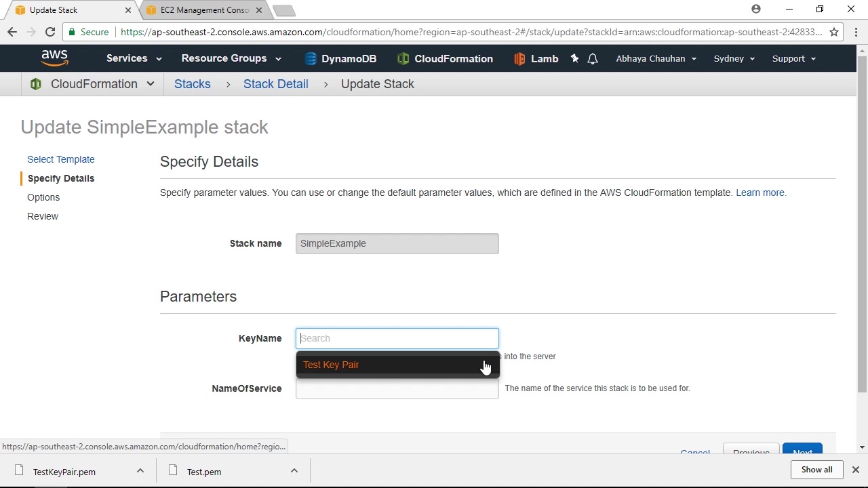This screenshot has height=488, width=868.
Task: Go to the Options step
Action: click(x=43, y=197)
